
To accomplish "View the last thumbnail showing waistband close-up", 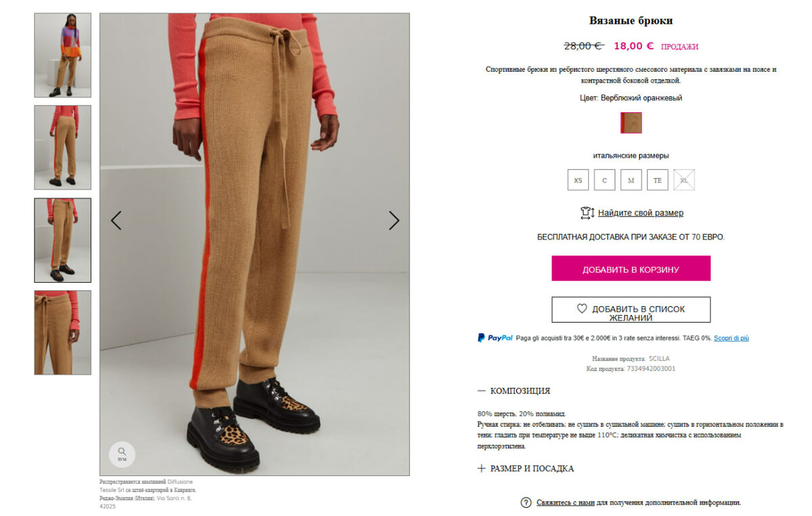I will click(x=63, y=333).
